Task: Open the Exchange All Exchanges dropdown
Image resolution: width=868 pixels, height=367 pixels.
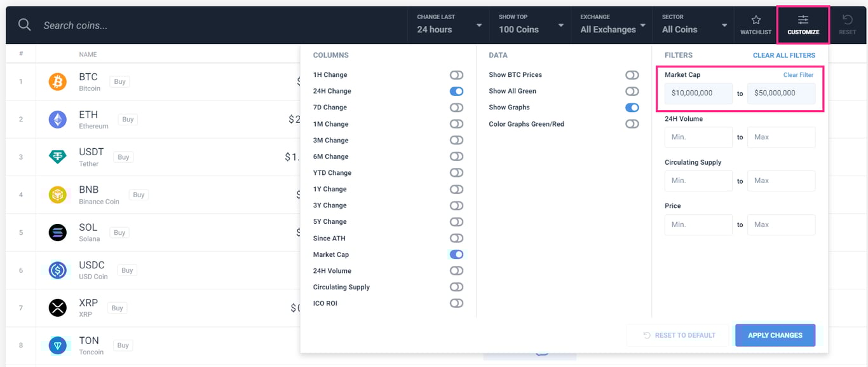Action: tap(611, 24)
